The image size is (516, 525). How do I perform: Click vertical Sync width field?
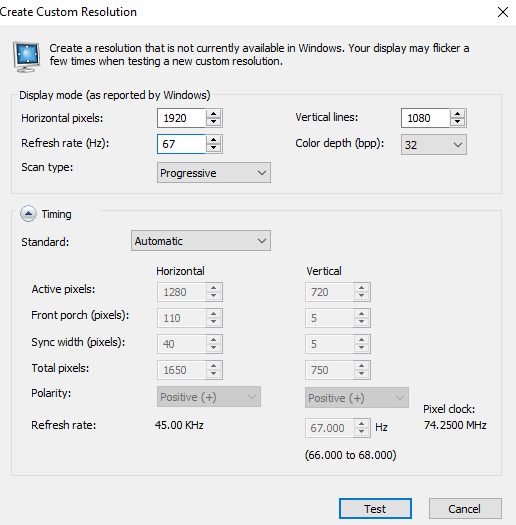coord(329,344)
